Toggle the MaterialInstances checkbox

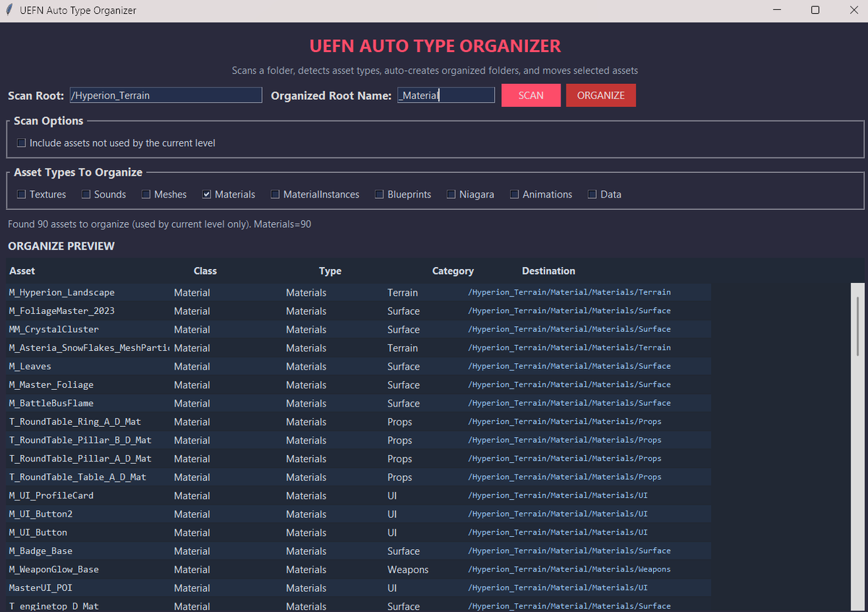pyautogui.click(x=275, y=195)
